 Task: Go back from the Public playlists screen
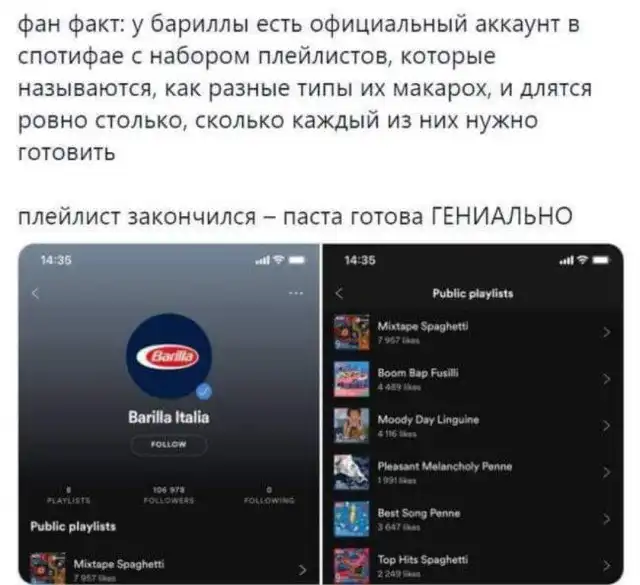coord(339,293)
